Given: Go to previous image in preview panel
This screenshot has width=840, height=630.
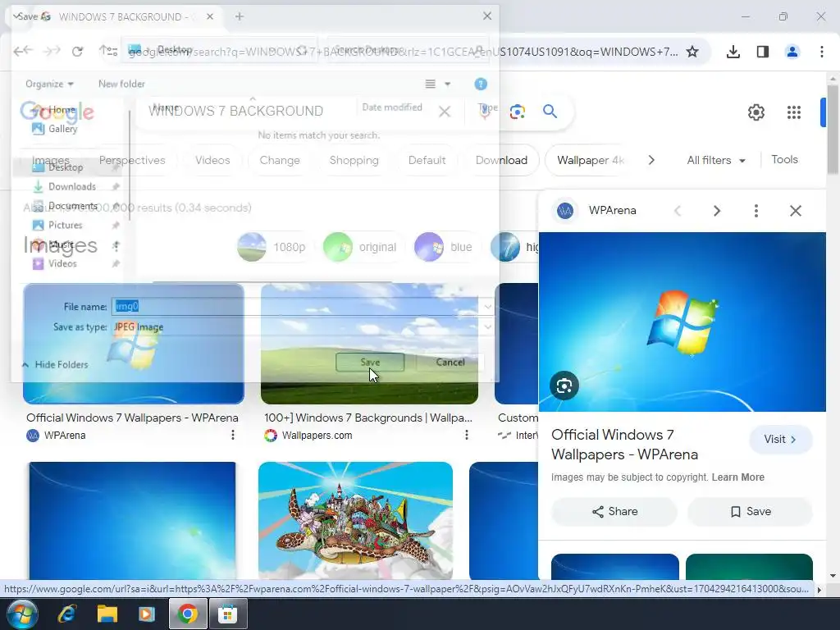Looking at the screenshot, I should (677, 211).
